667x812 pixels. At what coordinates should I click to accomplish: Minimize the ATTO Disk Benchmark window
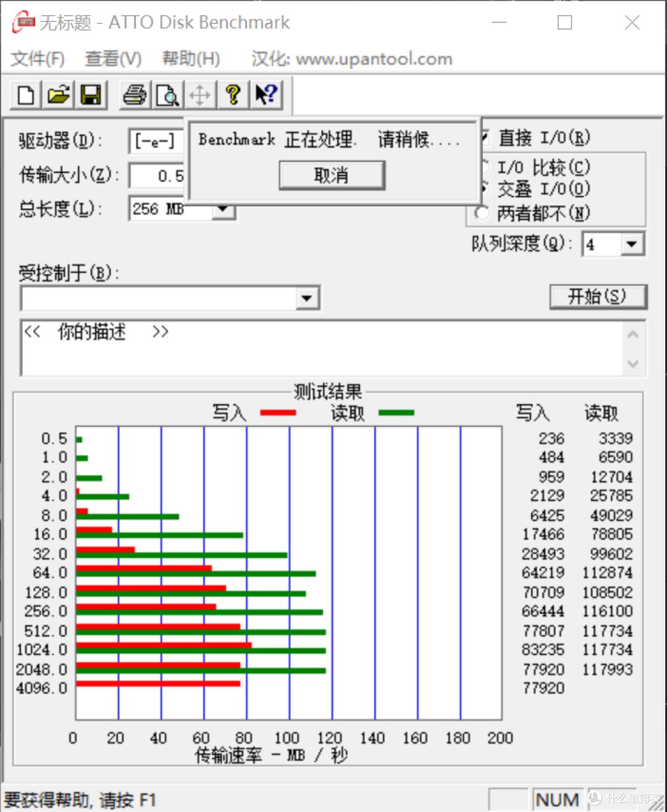pyautogui.click(x=499, y=23)
